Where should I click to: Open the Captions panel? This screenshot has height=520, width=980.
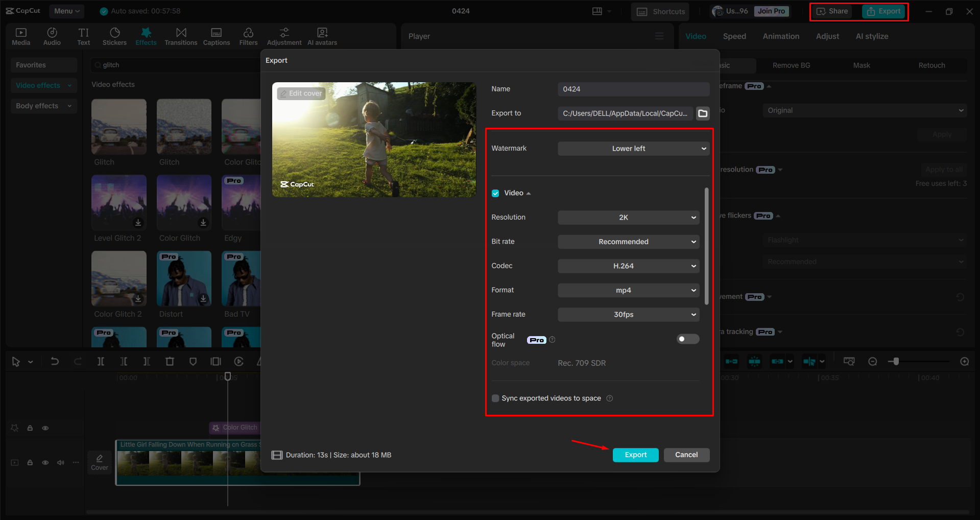coord(217,37)
